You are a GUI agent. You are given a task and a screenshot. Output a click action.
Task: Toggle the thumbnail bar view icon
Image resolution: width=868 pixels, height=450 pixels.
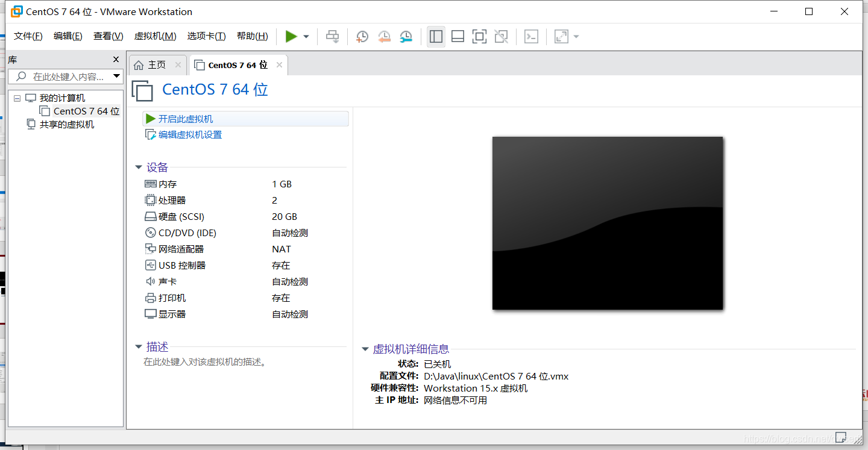pos(458,37)
